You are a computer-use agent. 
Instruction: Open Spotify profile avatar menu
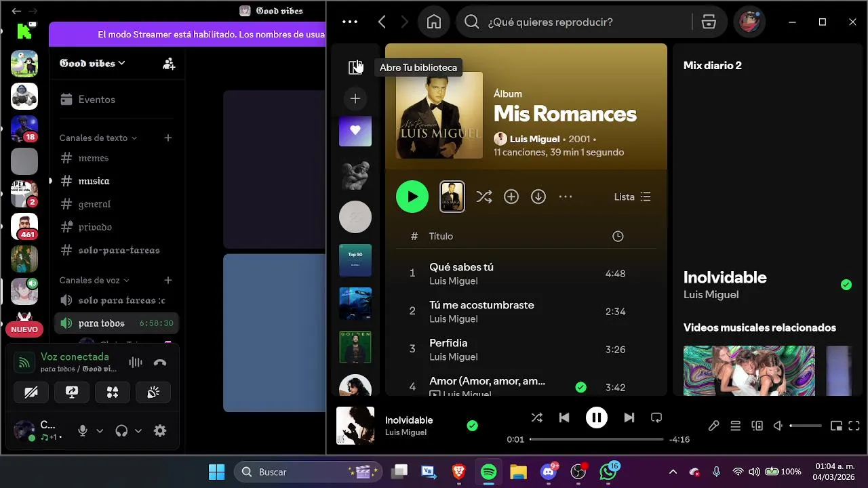[749, 22]
